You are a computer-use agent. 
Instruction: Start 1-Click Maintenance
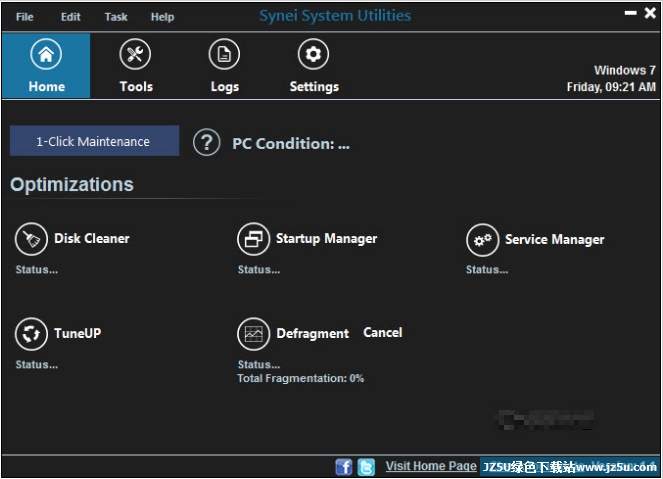tap(94, 141)
